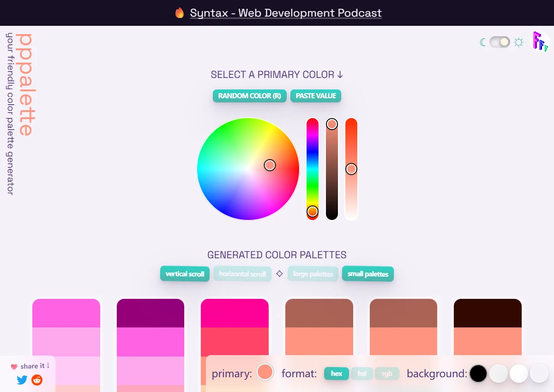The image size is (554, 392).
Task: Open the colorful FFF logo avatar
Action: point(540,42)
